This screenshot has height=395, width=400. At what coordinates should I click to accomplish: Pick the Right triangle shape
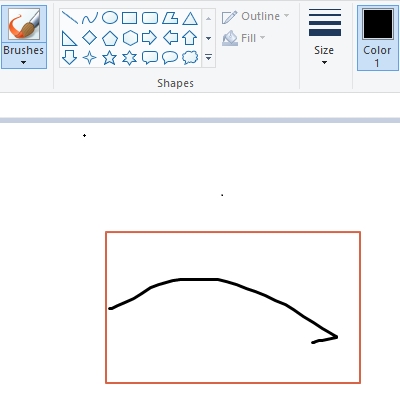(70, 38)
